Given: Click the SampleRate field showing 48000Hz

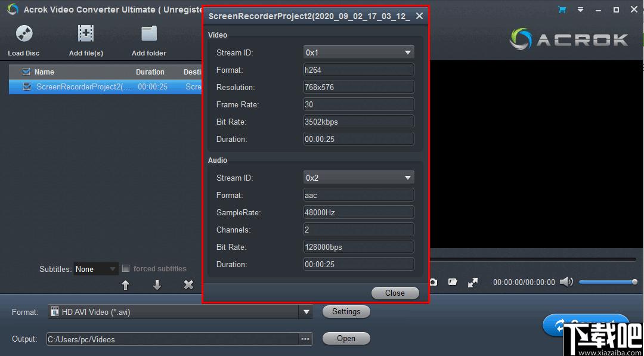Looking at the screenshot, I should point(359,212).
